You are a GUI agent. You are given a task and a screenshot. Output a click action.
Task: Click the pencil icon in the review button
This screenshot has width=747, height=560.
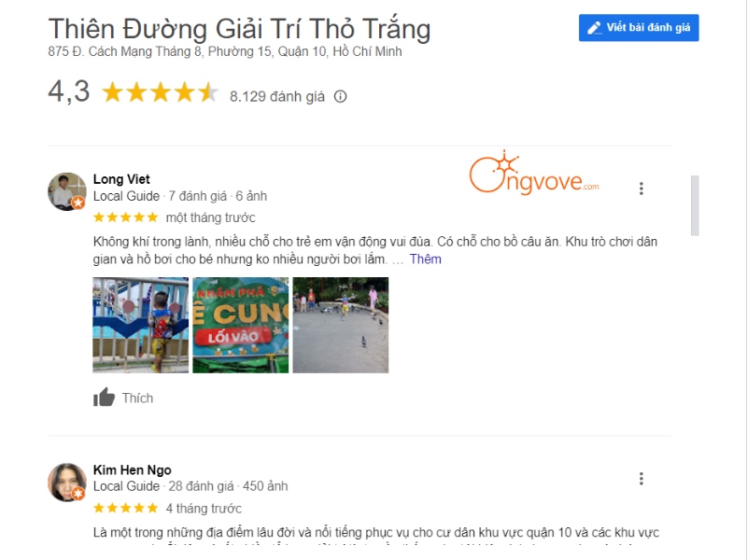point(594,28)
